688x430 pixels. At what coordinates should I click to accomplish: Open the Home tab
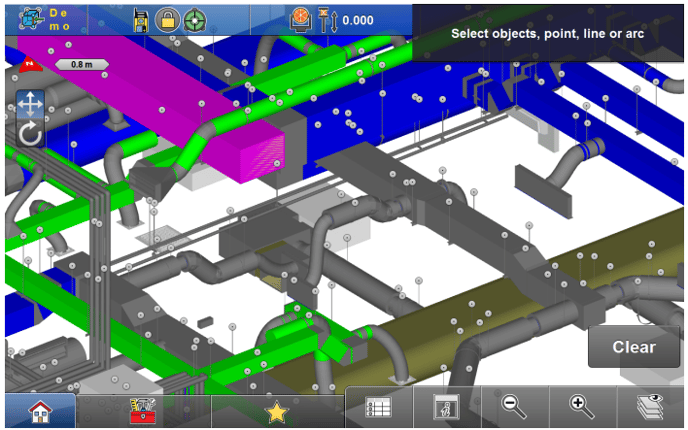click(x=40, y=410)
